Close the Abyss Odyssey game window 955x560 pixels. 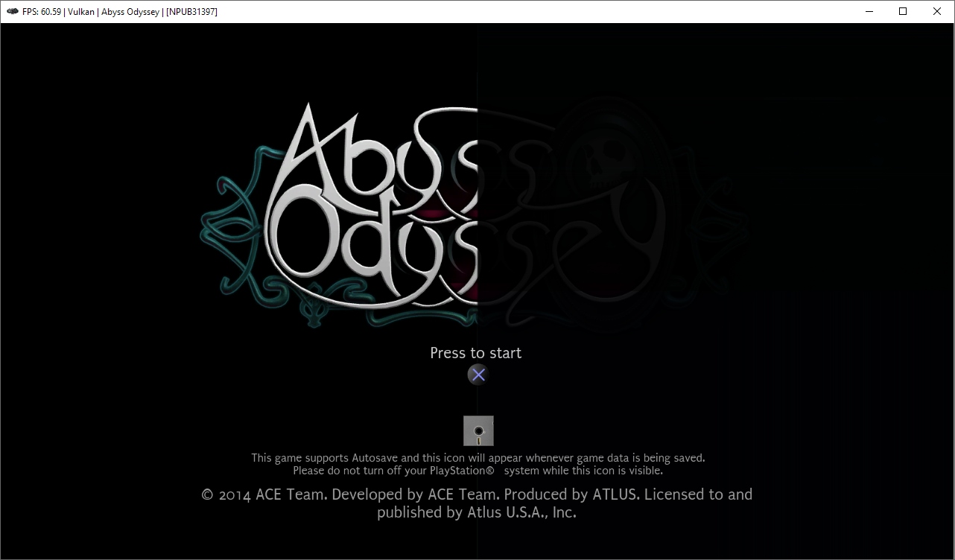click(937, 11)
